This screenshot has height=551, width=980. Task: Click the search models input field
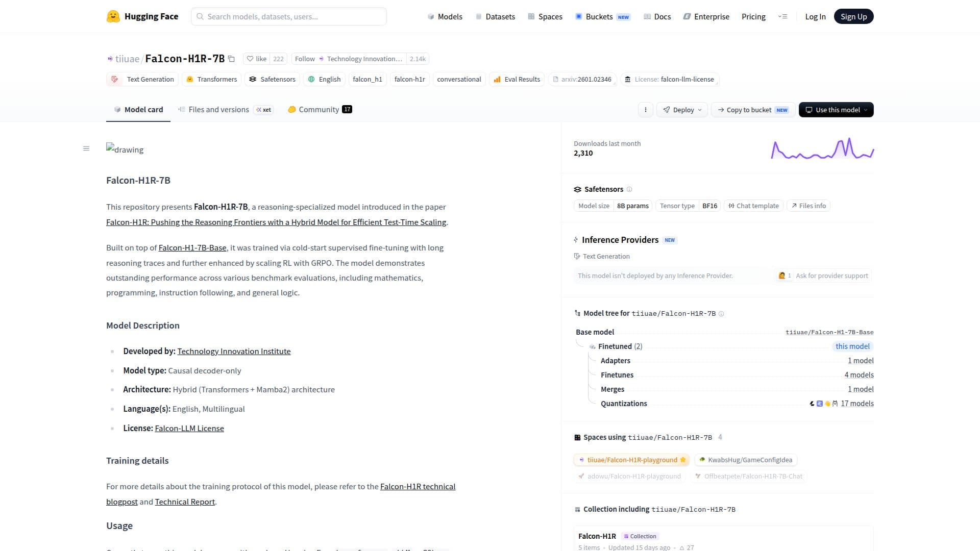(289, 16)
